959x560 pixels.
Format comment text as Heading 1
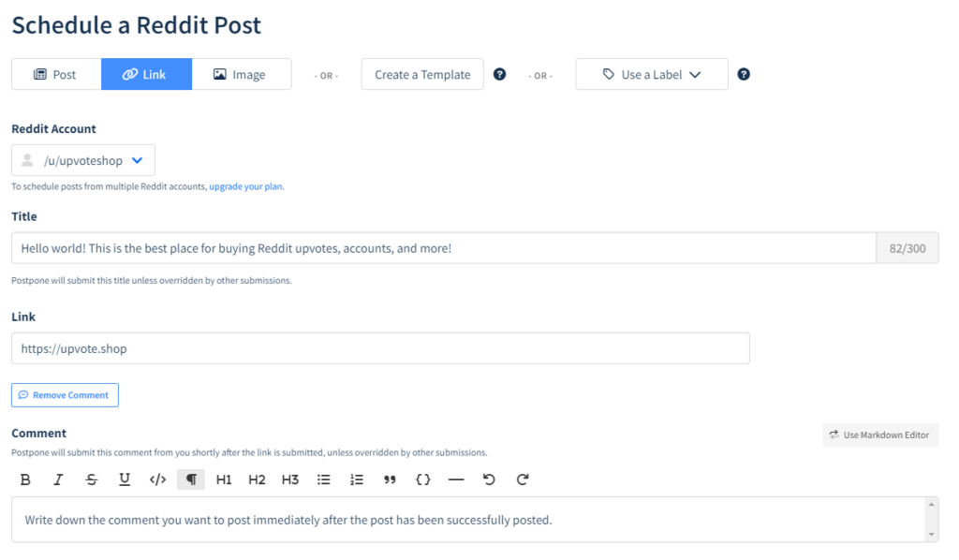223,479
